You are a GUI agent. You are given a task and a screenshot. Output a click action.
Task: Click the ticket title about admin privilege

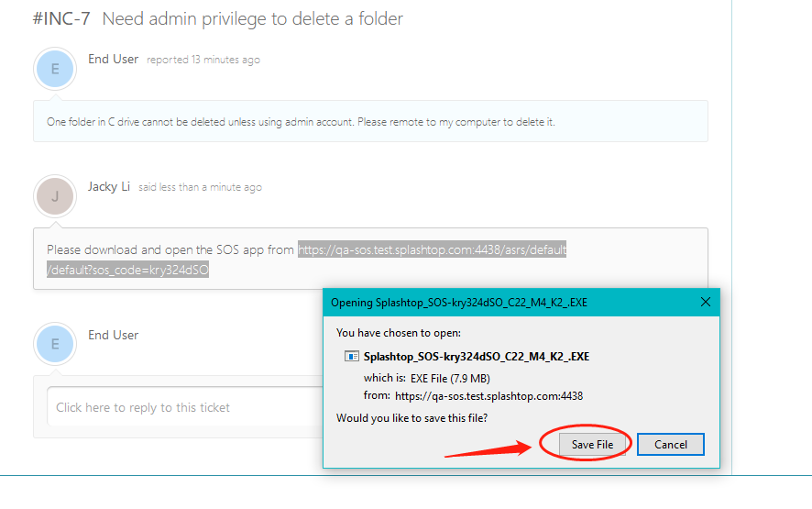point(252,19)
